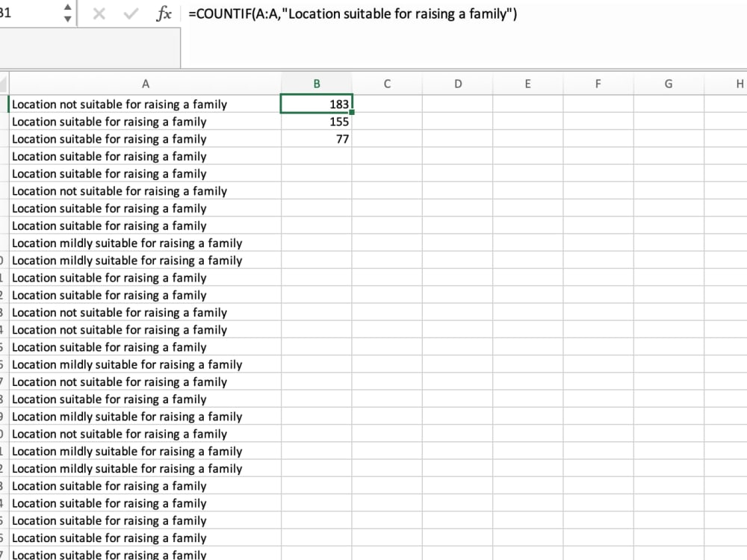Select the column B header
747x560 pixels.
pos(317,84)
